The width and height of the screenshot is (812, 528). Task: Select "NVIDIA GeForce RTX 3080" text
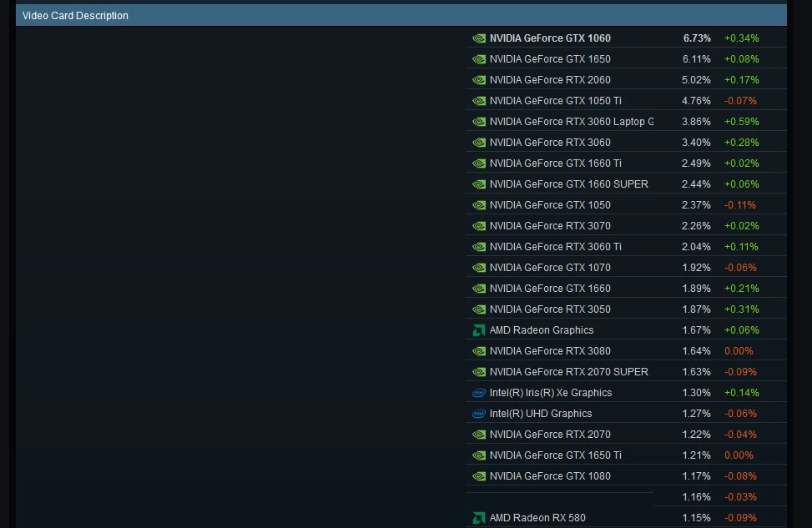550,351
